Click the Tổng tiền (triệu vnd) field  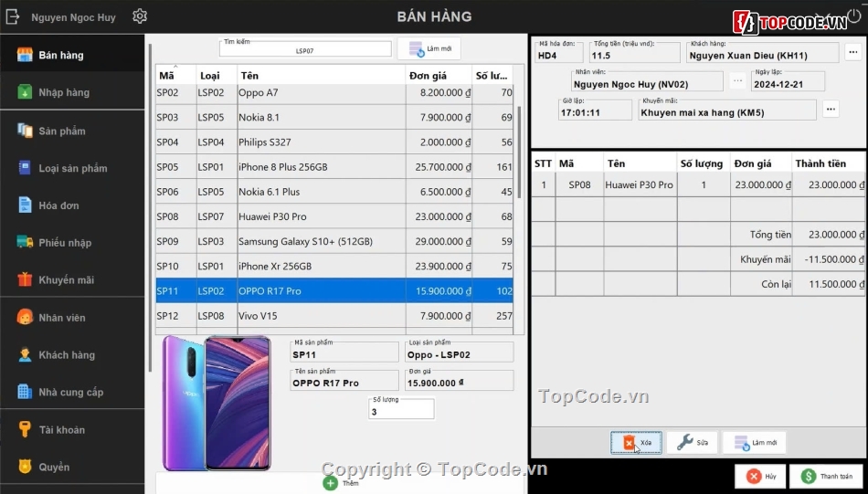pos(634,52)
